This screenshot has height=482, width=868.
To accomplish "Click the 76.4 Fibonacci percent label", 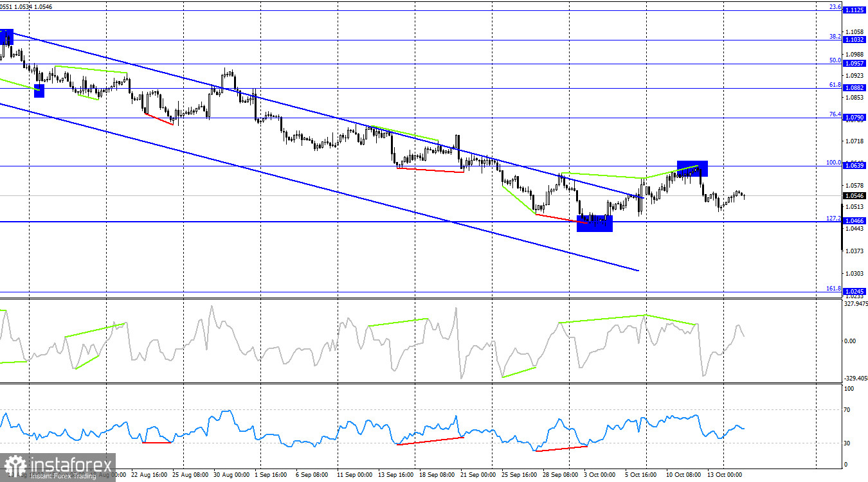I will pyautogui.click(x=835, y=114).
